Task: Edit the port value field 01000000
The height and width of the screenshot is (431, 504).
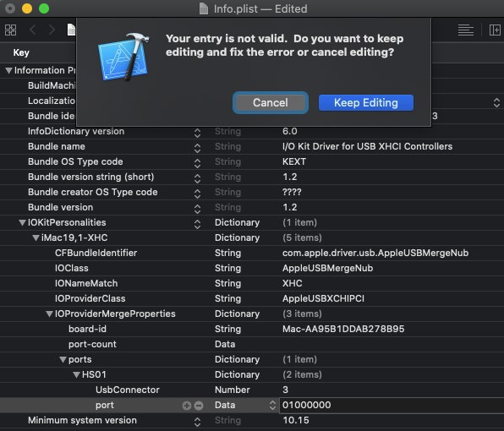Action: [x=392, y=406]
